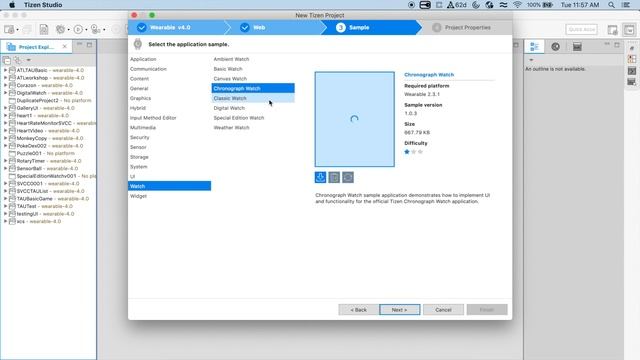Image resolution: width=640 pixels, height=360 pixels.
Task: Click the Quick Access search field
Action: pyautogui.click(x=582, y=29)
